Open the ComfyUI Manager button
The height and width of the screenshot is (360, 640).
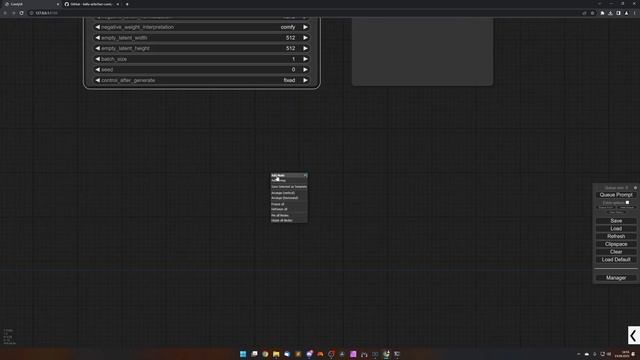616,278
